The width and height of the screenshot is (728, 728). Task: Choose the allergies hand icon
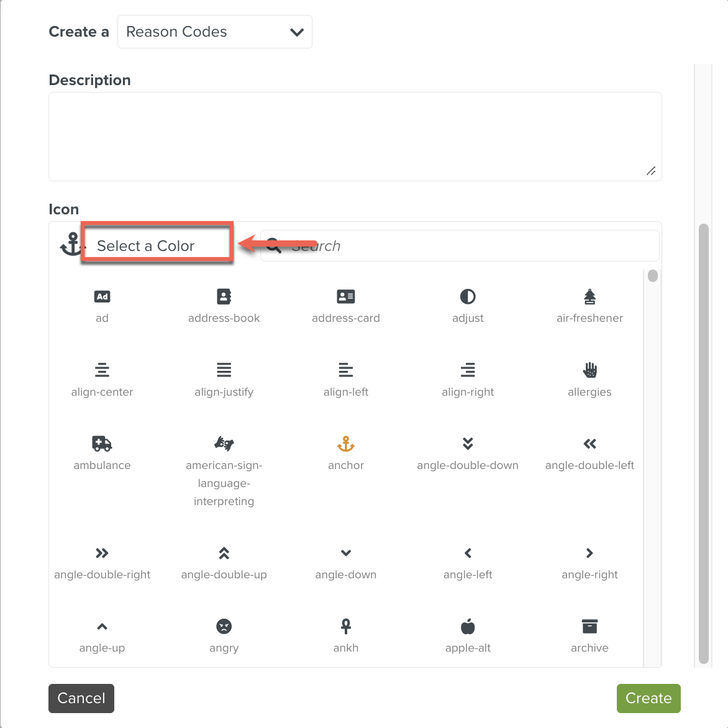pyautogui.click(x=589, y=370)
